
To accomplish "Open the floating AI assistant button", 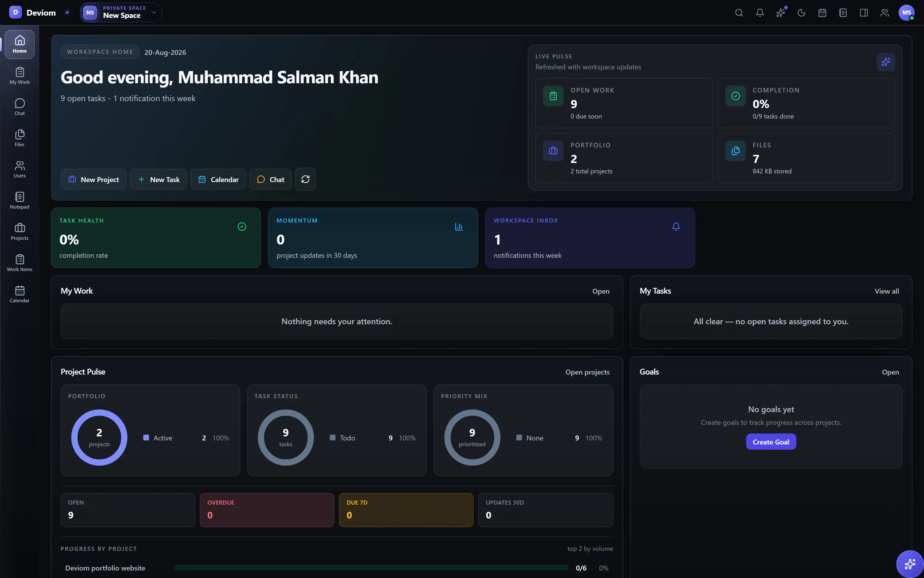I will (x=910, y=564).
